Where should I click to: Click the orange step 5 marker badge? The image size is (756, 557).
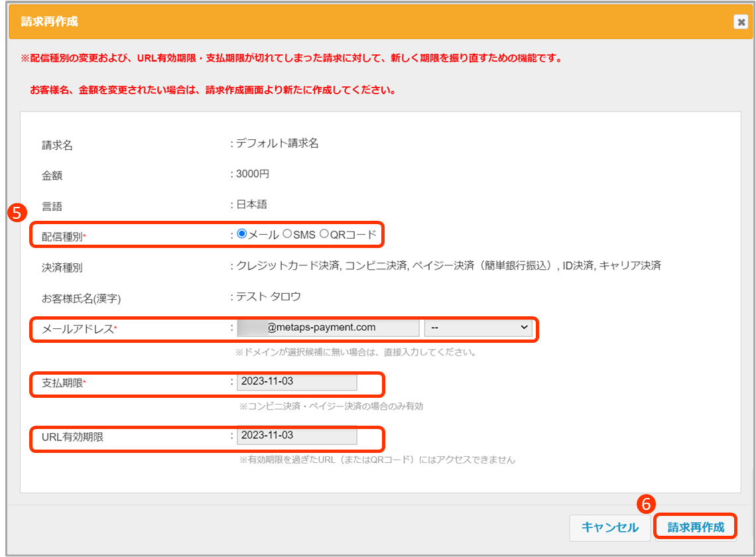pyautogui.click(x=17, y=213)
